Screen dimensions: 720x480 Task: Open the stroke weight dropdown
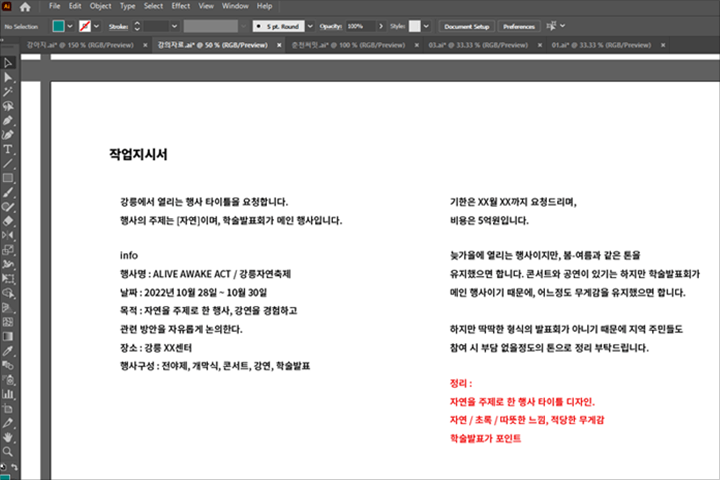coord(174,26)
